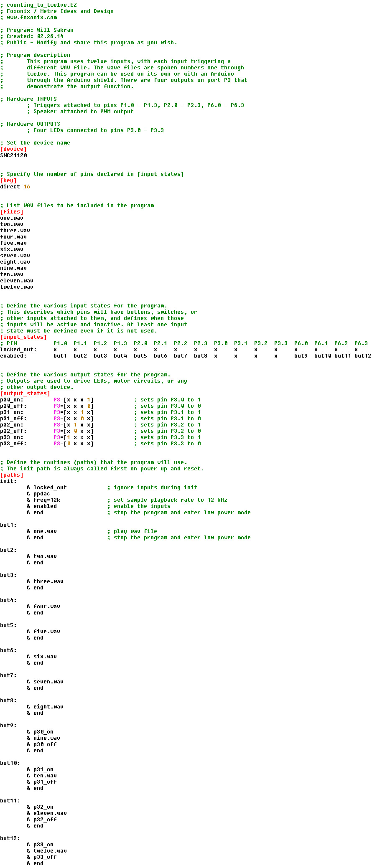Click five.wav in the files list

pyautogui.click(x=13, y=243)
